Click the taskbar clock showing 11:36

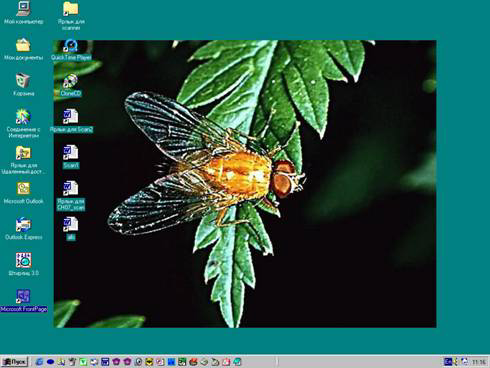479,362
